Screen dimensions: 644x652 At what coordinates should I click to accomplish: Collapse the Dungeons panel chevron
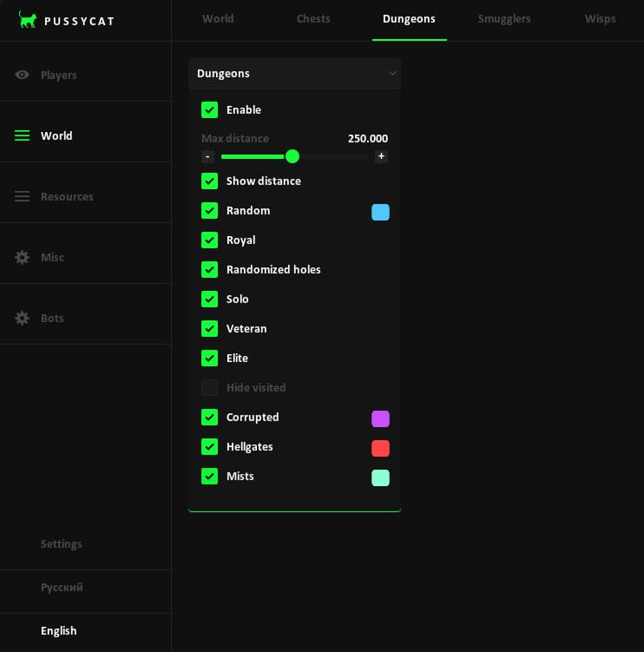391,74
